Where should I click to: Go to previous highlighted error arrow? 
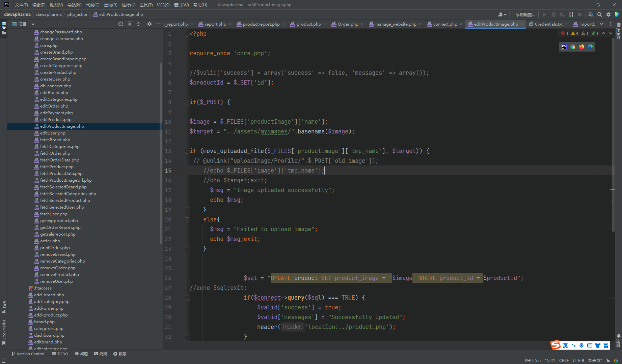pyautogui.click(x=604, y=33)
